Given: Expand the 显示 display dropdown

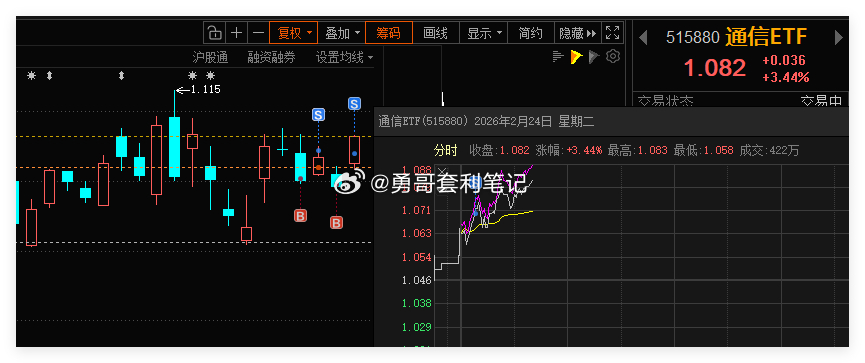Looking at the screenshot, I should click(483, 33).
